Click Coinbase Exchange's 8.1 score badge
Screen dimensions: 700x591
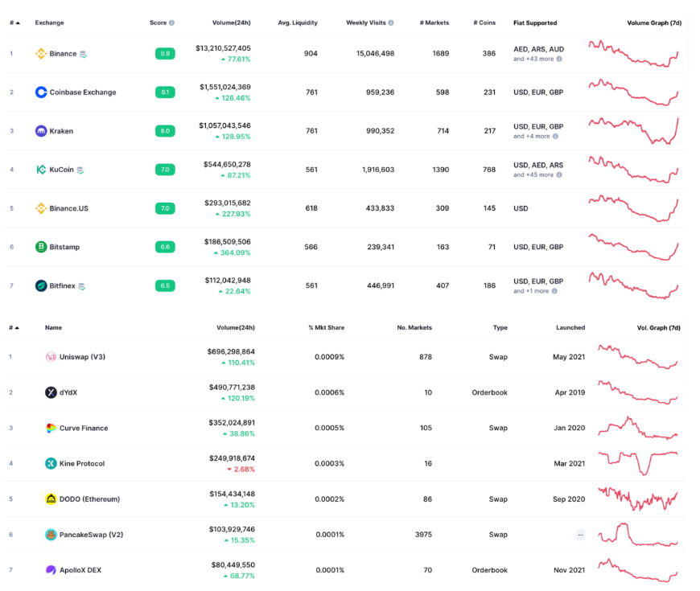pyautogui.click(x=165, y=92)
